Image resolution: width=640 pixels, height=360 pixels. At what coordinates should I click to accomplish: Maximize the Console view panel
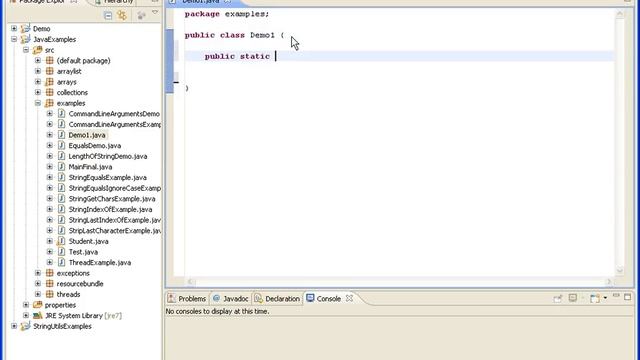627,297
